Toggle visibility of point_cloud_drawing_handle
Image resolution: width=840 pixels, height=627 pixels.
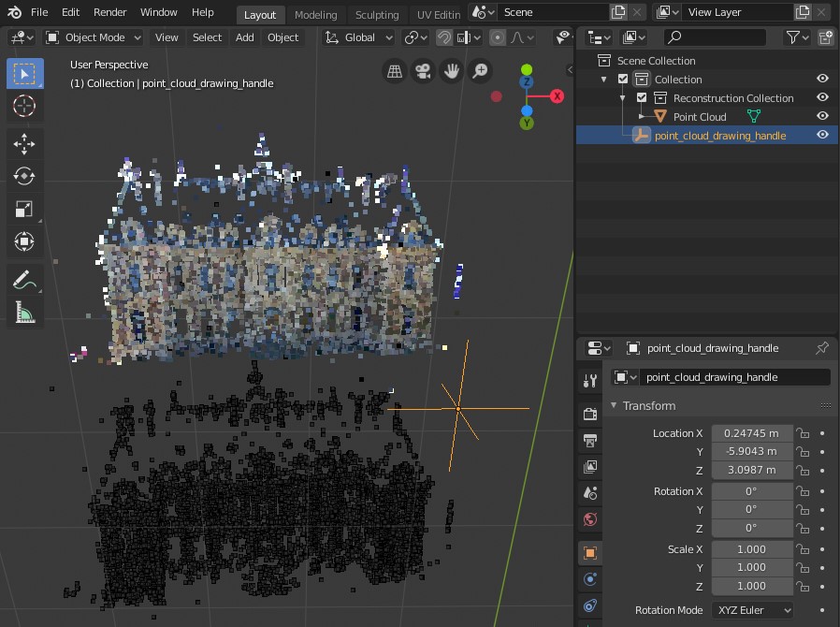click(821, 135)
